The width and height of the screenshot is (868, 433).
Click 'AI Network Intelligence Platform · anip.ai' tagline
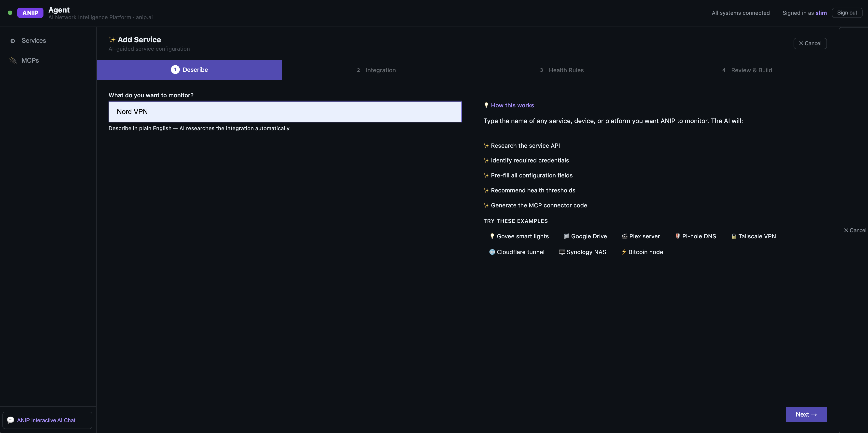(100, 17)
